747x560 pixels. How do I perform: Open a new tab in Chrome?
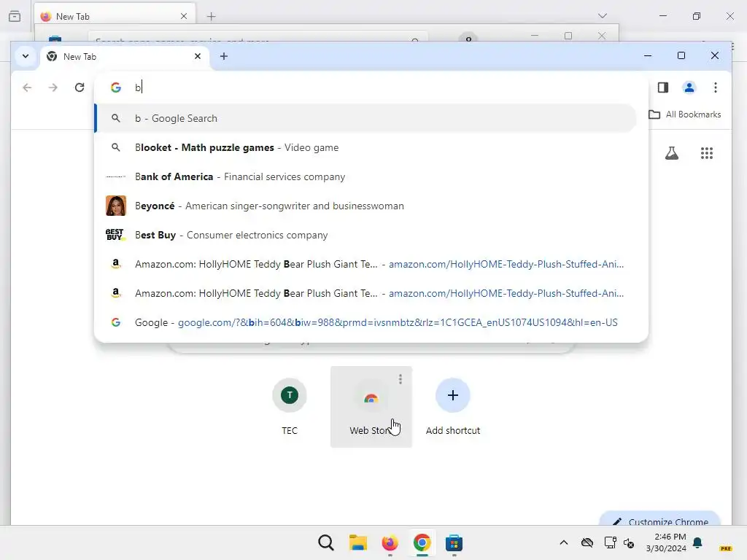pos(223,56)
